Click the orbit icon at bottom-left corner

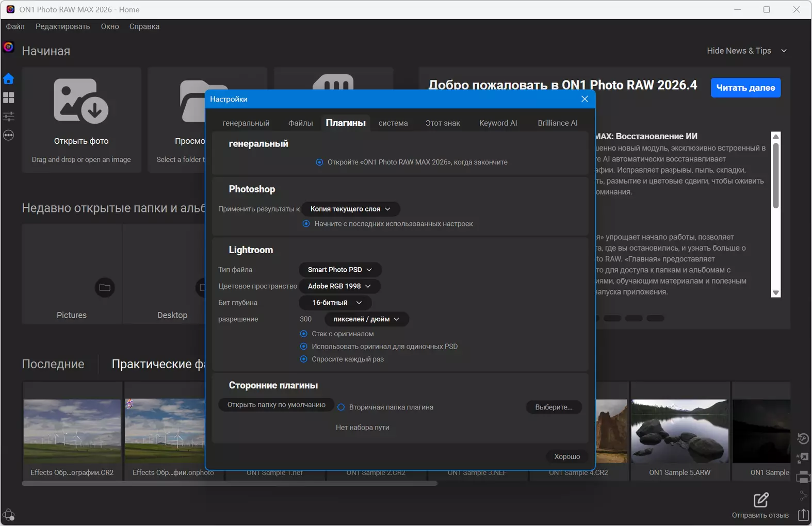click(x=8, y=515)
